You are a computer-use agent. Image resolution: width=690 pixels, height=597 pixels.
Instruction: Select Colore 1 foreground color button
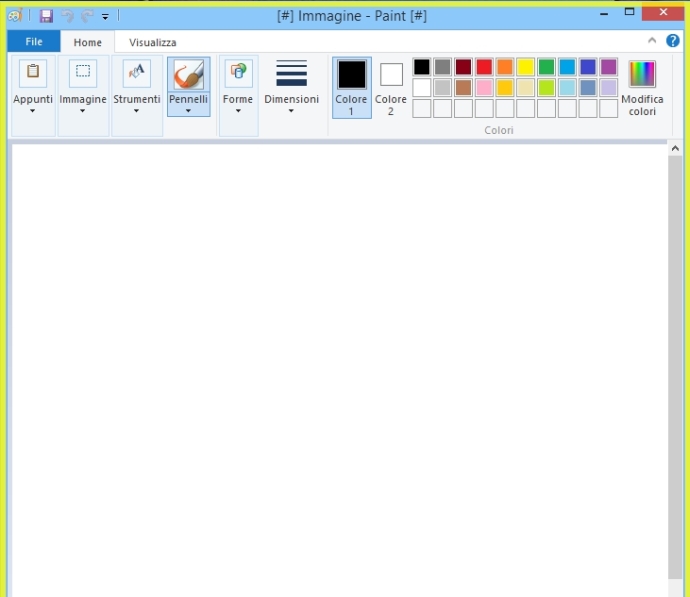click(352, 87)
